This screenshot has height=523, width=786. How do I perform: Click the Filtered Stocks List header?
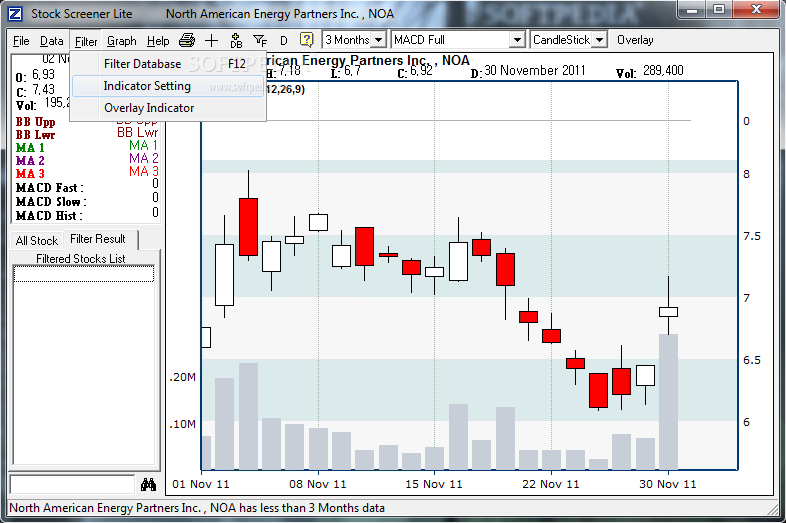coord(81,259)
